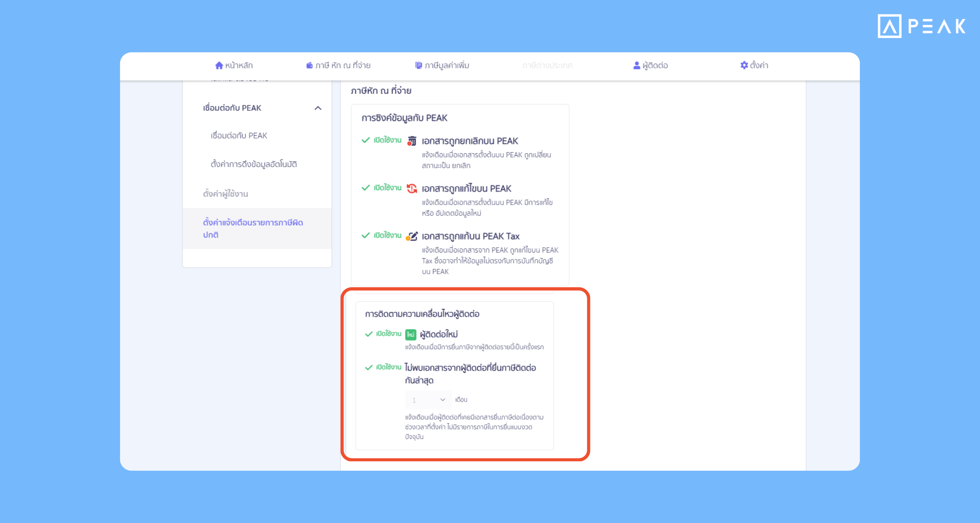Image resolution: width=980 pixels, height=523 pixels.
Task: Toggle เปิดใช้งาน for เอกสารถูกแก้บน PEAK Tax
Action: pyautogui.click(x=382, y=235)
